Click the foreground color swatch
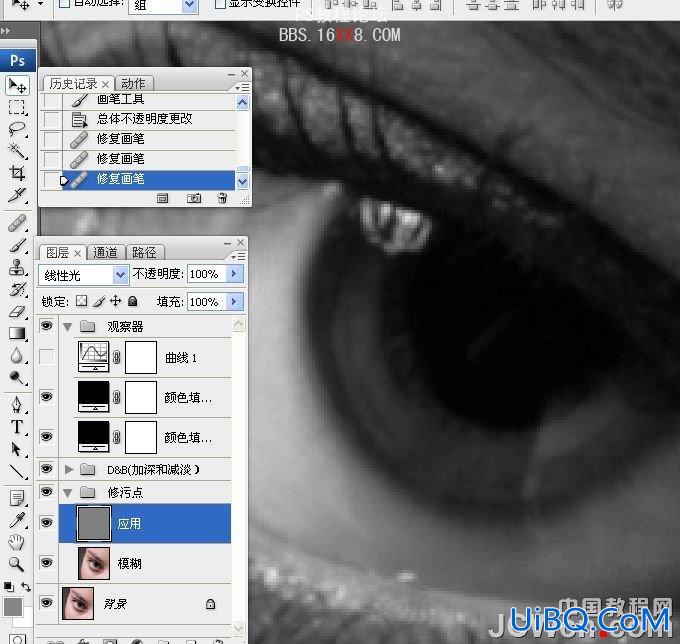 [13, 607]
